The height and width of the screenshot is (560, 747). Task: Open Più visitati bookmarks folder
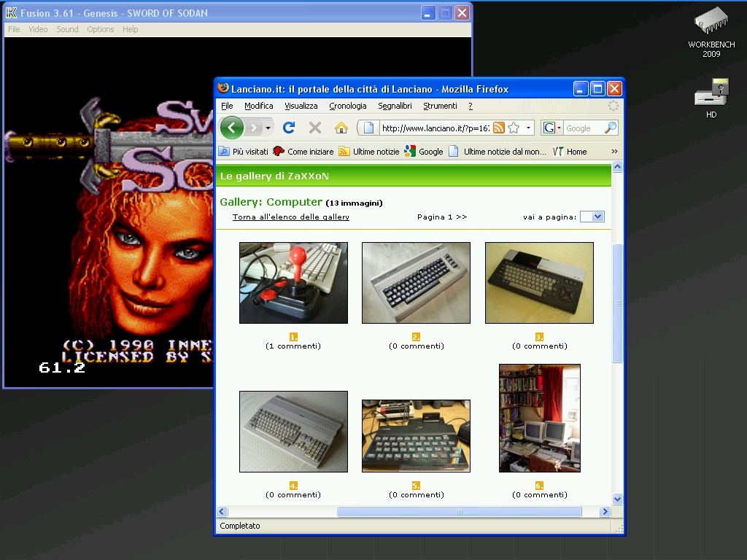pyautogui.click(x=244, y=152)
